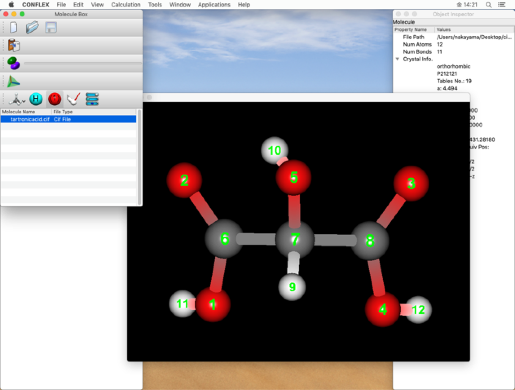Open the Tools menu
This screenshot has height=390, width=515.
click(155, 5)
